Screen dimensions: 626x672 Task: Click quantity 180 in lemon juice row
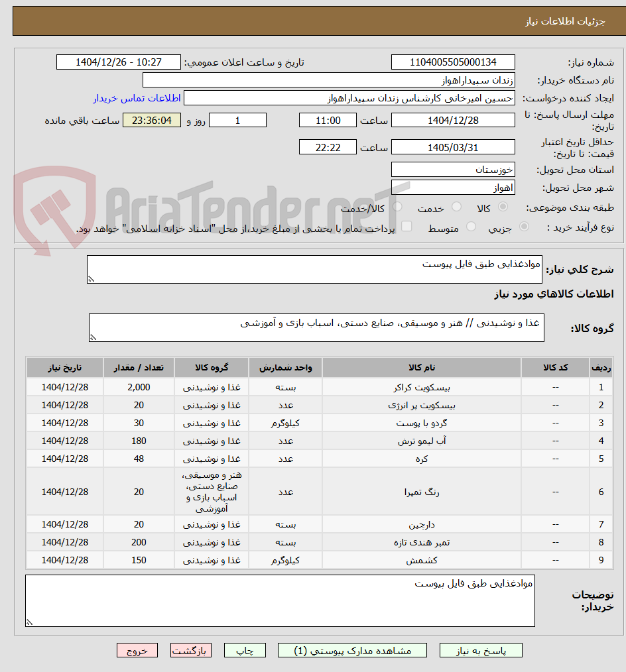[x=139, y=441]
